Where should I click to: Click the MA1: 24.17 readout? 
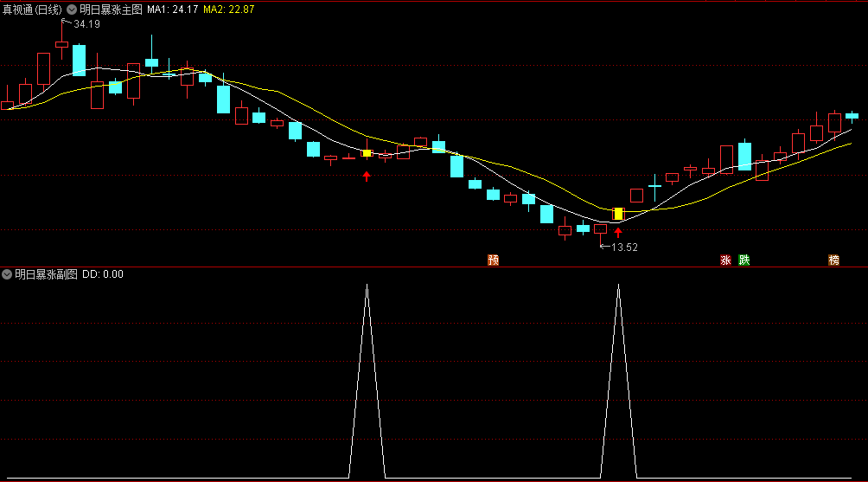click(x=172, y=10)
